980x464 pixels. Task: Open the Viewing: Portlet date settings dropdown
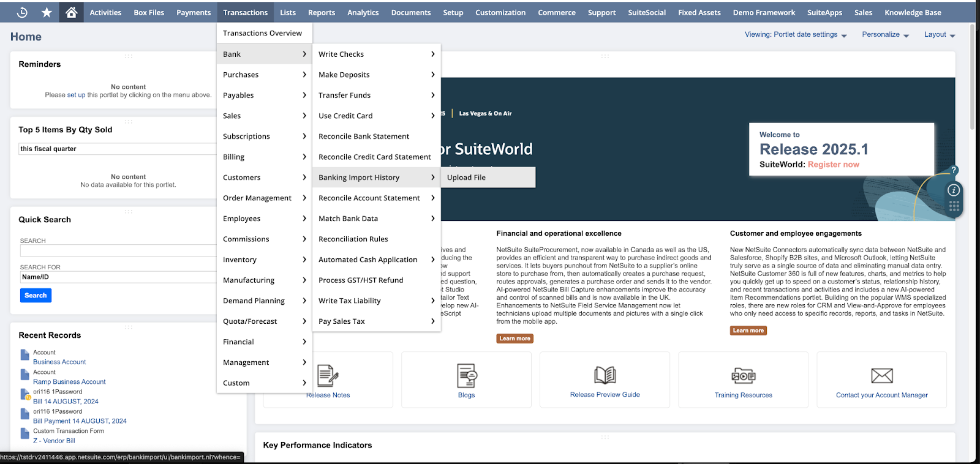(796, 35)
